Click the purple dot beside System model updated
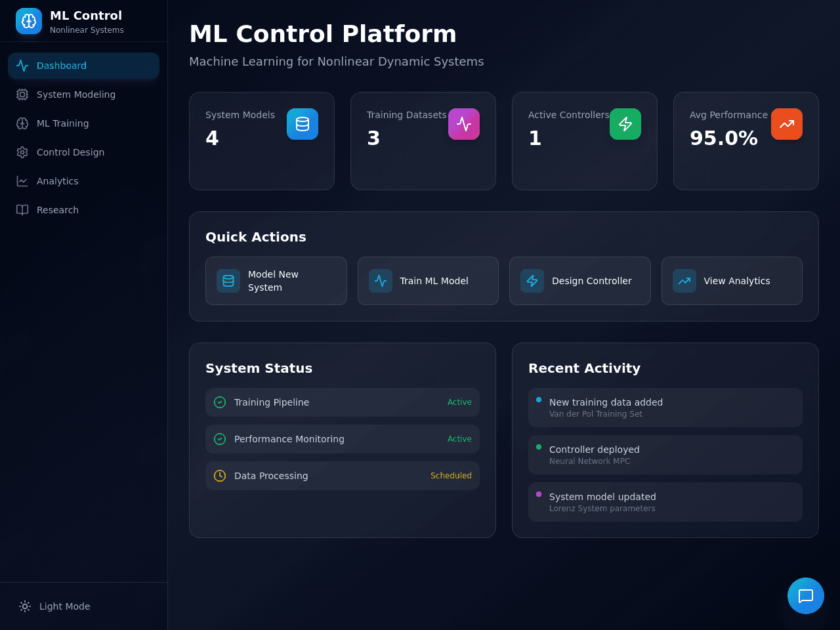 click(539, 494)
